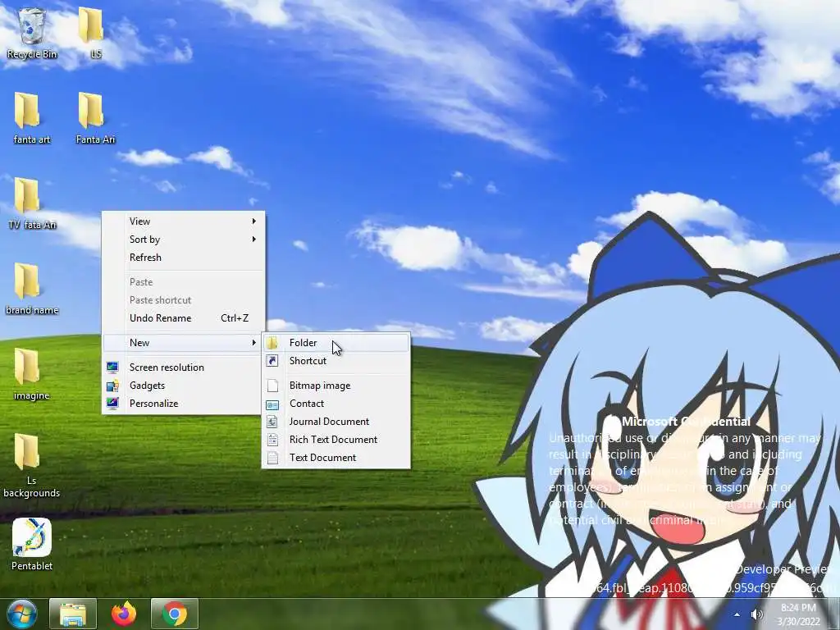Click the volume speaker tray icon
Screen dimensions: 840x630
[x=757, y=614]
